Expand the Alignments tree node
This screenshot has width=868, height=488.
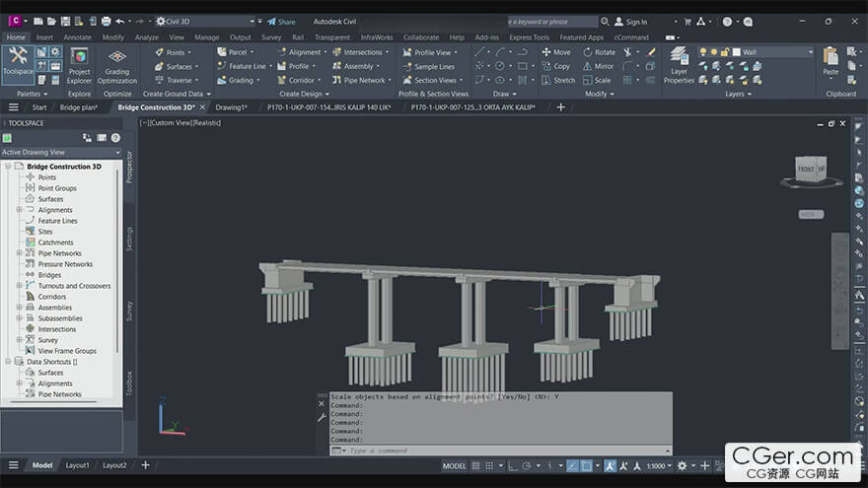20,210
